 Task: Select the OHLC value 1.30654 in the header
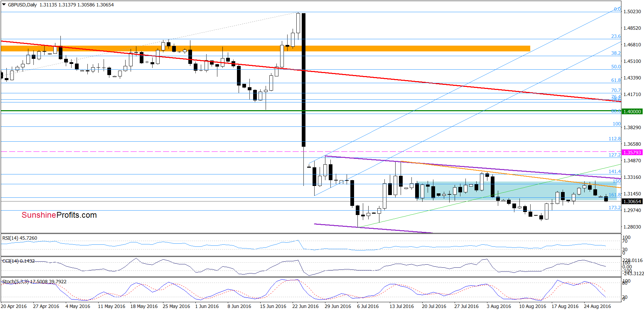[105, 5]
